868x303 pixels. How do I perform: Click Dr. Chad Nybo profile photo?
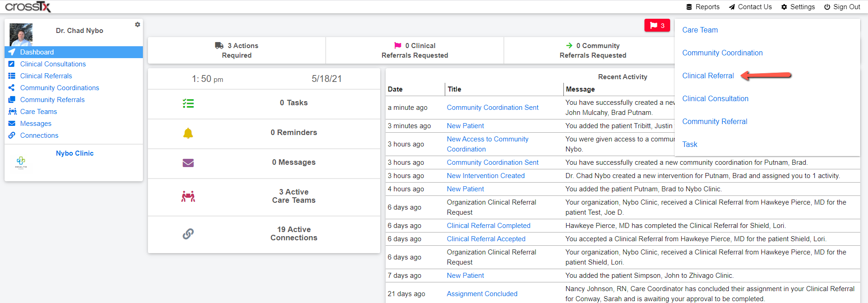coord(21,35)
